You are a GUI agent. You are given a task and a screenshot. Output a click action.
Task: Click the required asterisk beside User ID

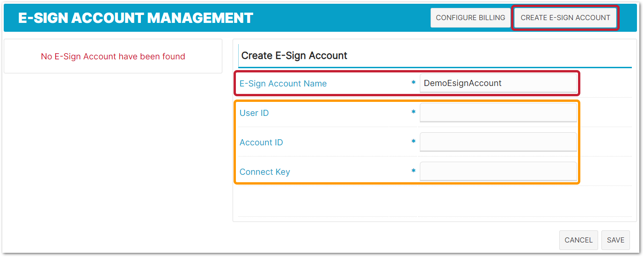[413, 112]
